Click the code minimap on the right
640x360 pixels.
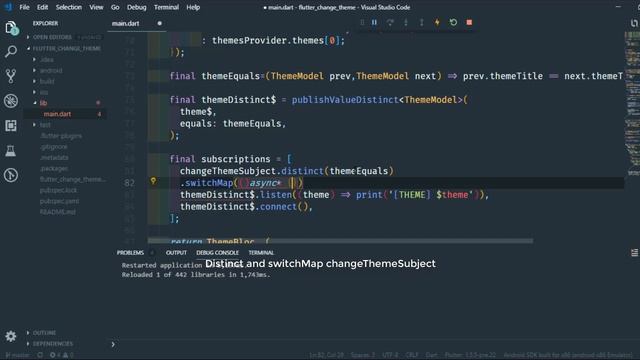(x=632, y=104)
